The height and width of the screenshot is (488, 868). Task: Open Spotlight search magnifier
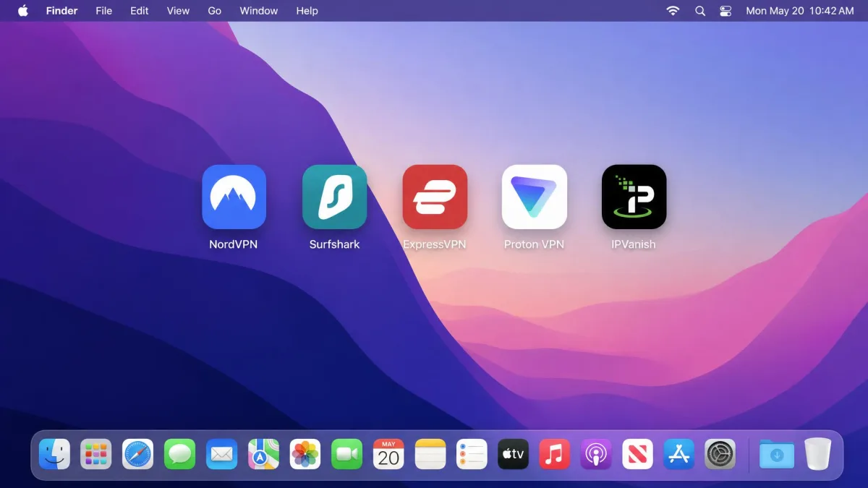tap(699, 11)
